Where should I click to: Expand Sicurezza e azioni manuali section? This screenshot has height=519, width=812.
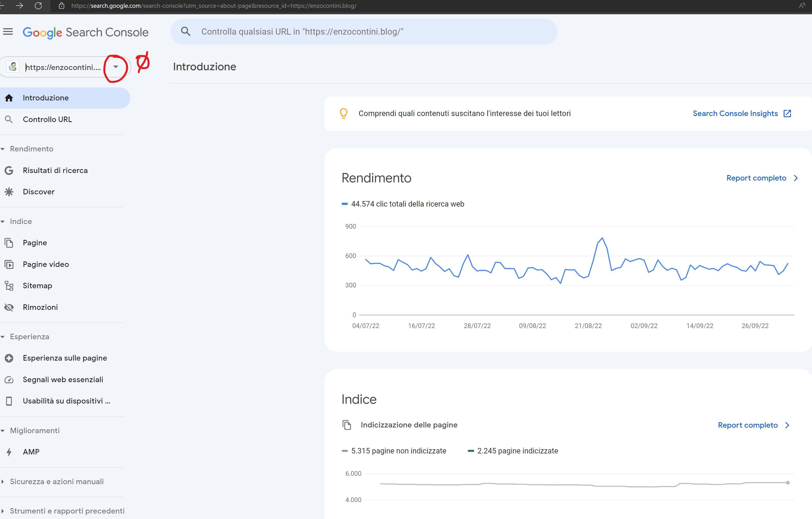pyautogui.click(x=3, y=482)
